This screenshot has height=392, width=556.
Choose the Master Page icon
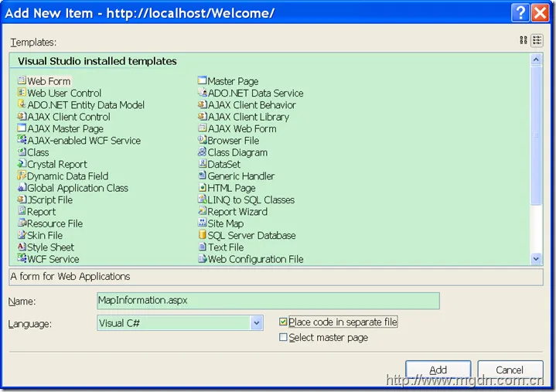202,80
